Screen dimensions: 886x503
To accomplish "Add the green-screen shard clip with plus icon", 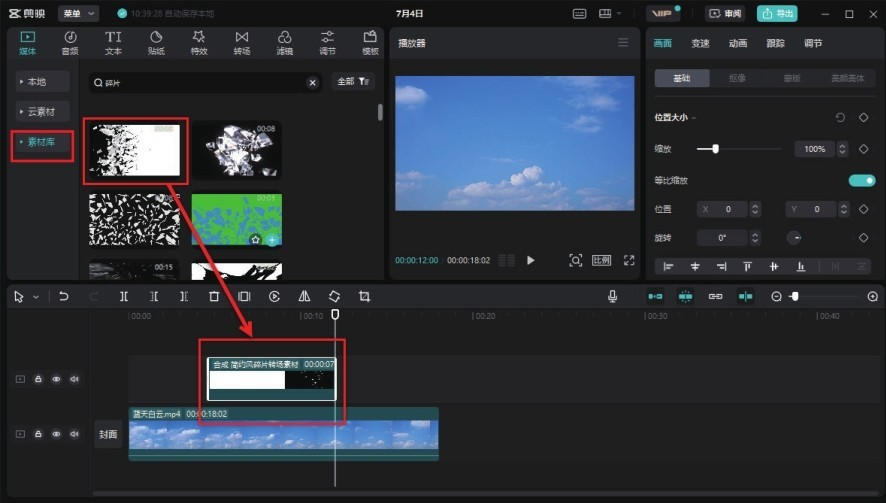I will click(272, 240).
